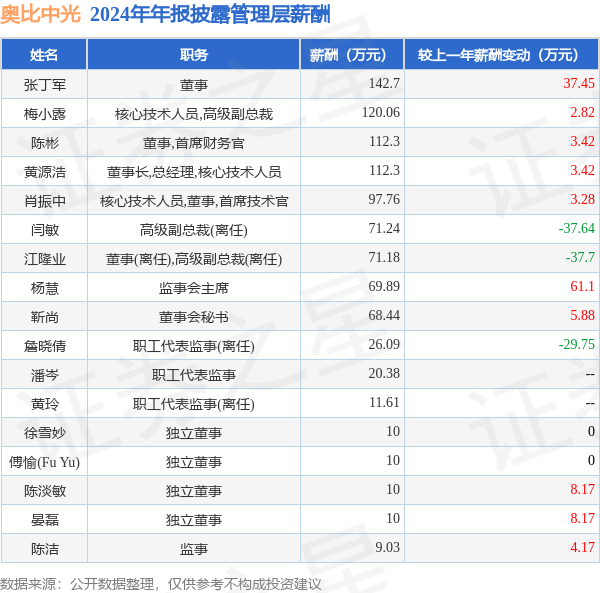Click salary value 120.06
Image resolution: width=600 pixels, height=593 pixels.
pyautogui.click(x=381, y=112)
